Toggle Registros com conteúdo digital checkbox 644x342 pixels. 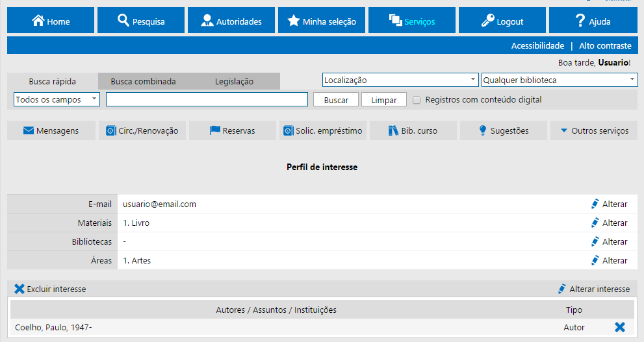click(x=417, y=100)
